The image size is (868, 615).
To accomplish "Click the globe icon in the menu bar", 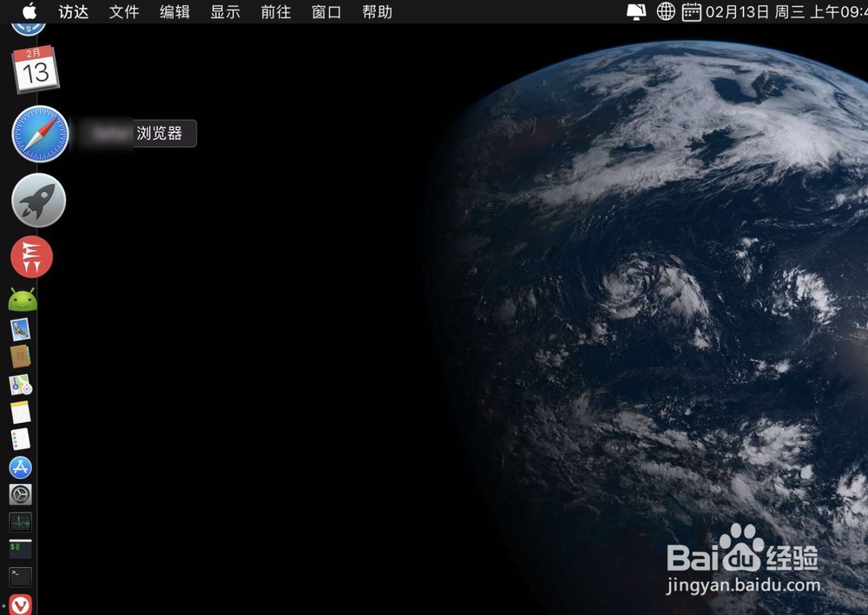I will [x=666, y=11].
